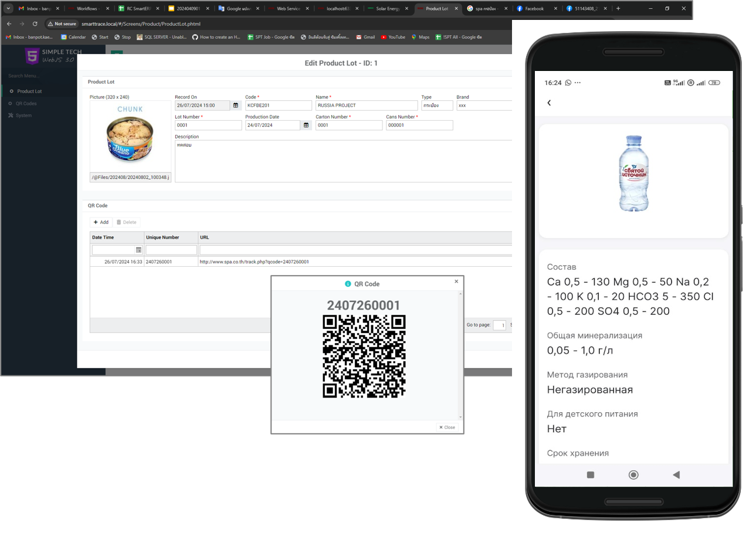
Task: Open the Record On calendar picker
Action: tap(236, 106)
